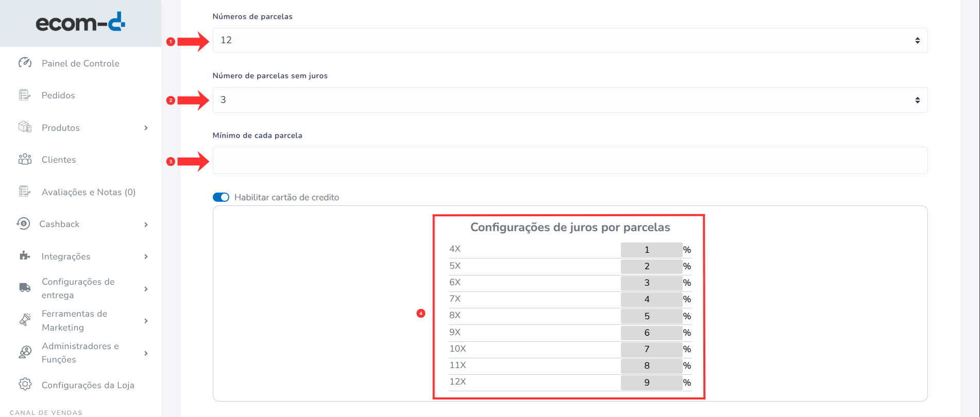Click the Mínimo de cada parcela field
The width and height of the screenshot is (980, 417).
pyautogui.click(x=570, y=161)
